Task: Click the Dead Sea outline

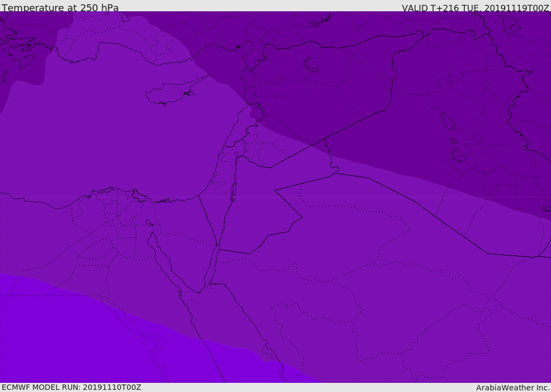Action: tap(234, 190)
